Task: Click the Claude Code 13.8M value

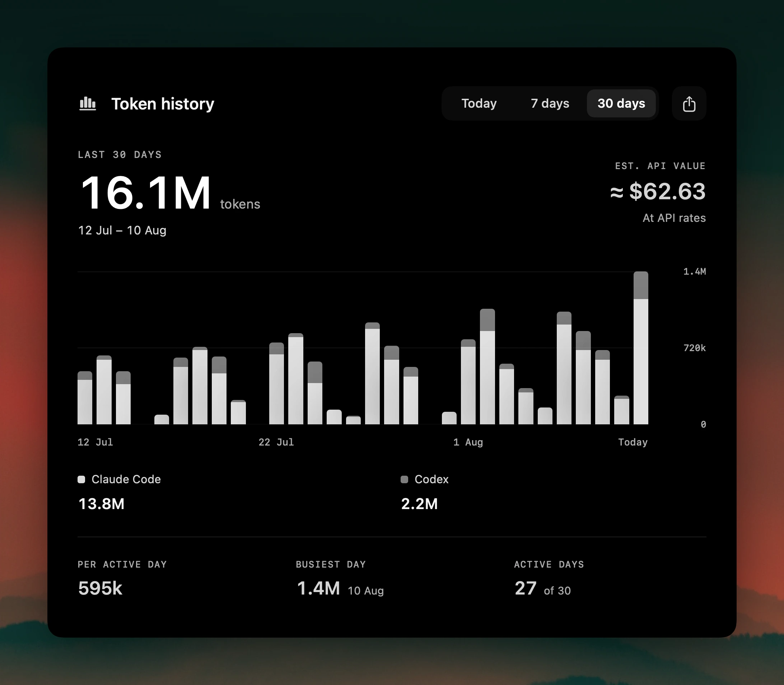Action: [101, 504]
